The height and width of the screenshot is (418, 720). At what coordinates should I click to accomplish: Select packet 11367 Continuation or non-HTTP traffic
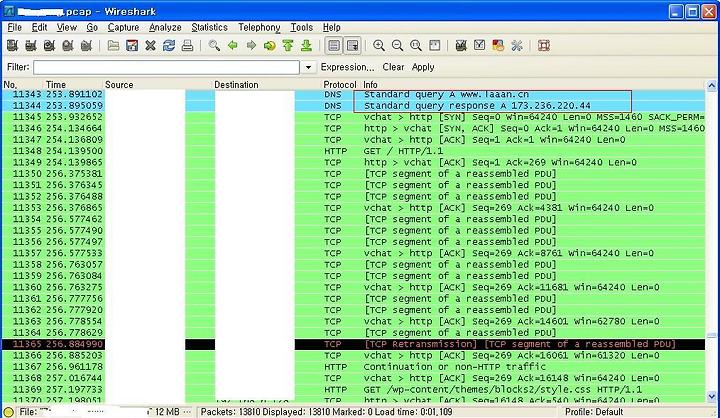point(354,367)
